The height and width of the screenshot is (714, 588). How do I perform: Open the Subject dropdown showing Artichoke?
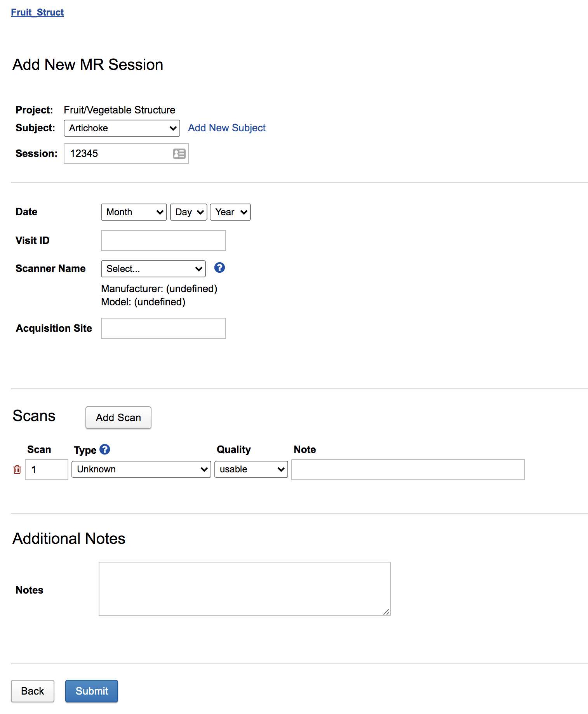[122, 128]
